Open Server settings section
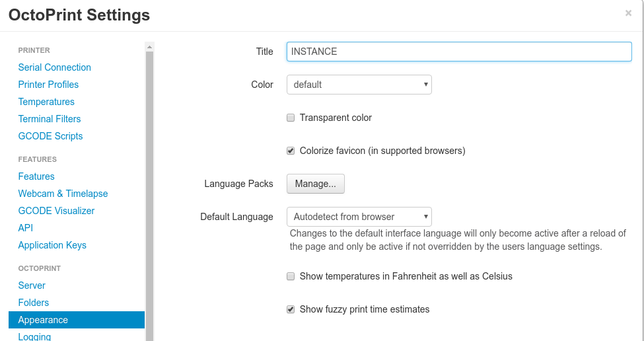Image resolution: width=644 pixels, height=341 pixels. point(32,285)
